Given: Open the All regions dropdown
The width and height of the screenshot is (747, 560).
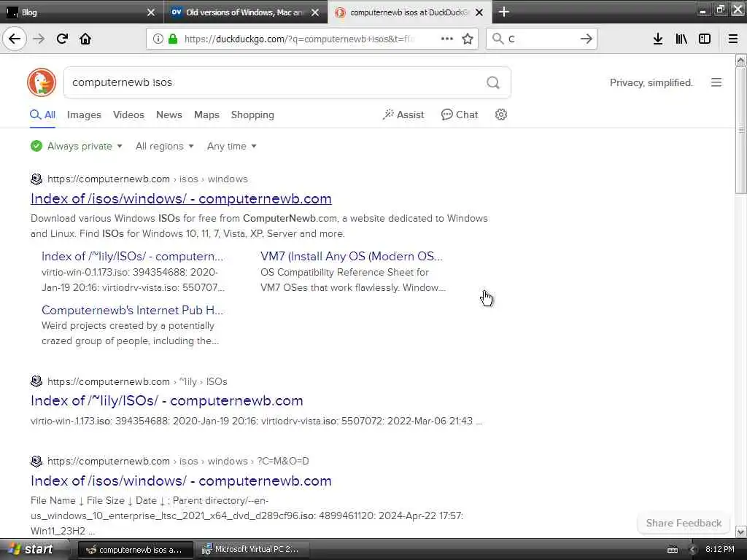Looking at the screenshot, I should pyautogui.click(x=164, y=146).
